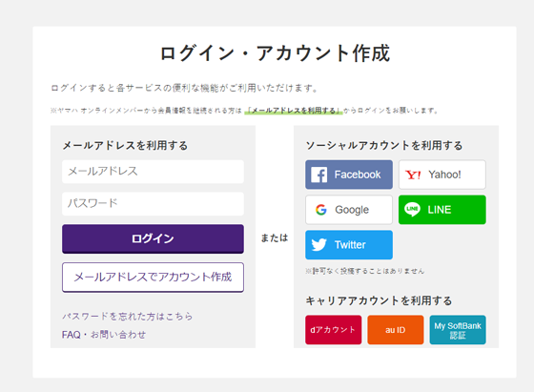Use dアカウント carrier login
The width and height of the screenshot is (534, 392).
click(334, 330)
